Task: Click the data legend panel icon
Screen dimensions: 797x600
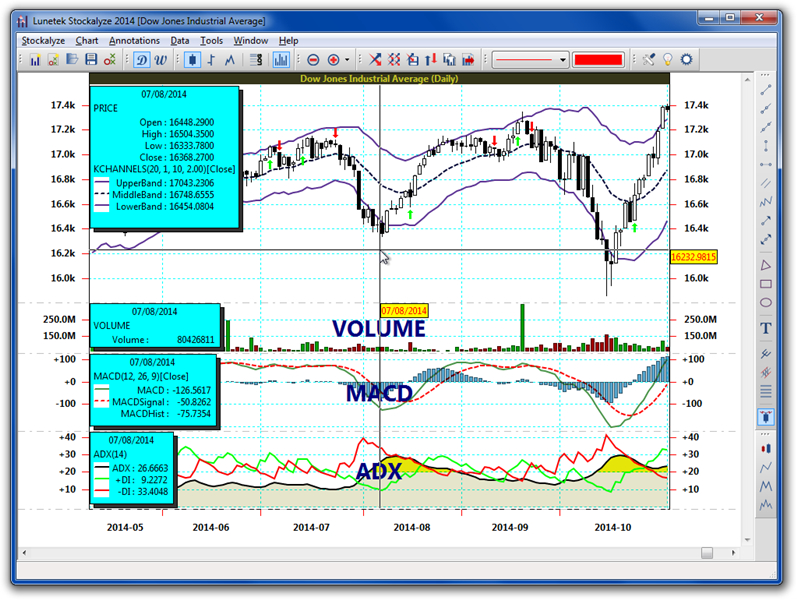Action: point(256,60)
